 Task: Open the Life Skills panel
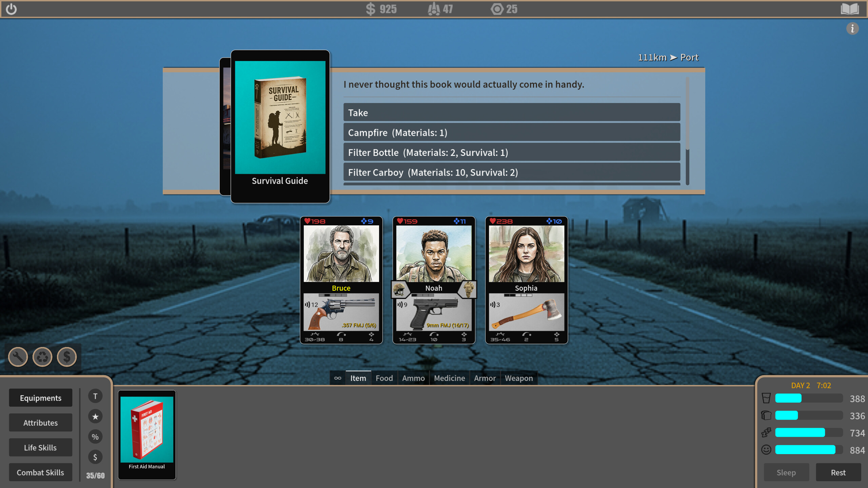(41, 447)
